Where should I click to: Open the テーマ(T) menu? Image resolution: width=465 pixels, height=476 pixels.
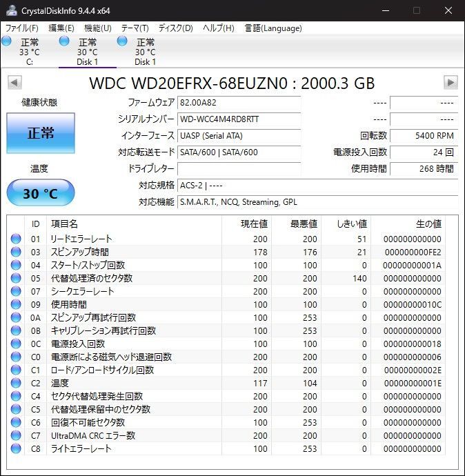135,28
